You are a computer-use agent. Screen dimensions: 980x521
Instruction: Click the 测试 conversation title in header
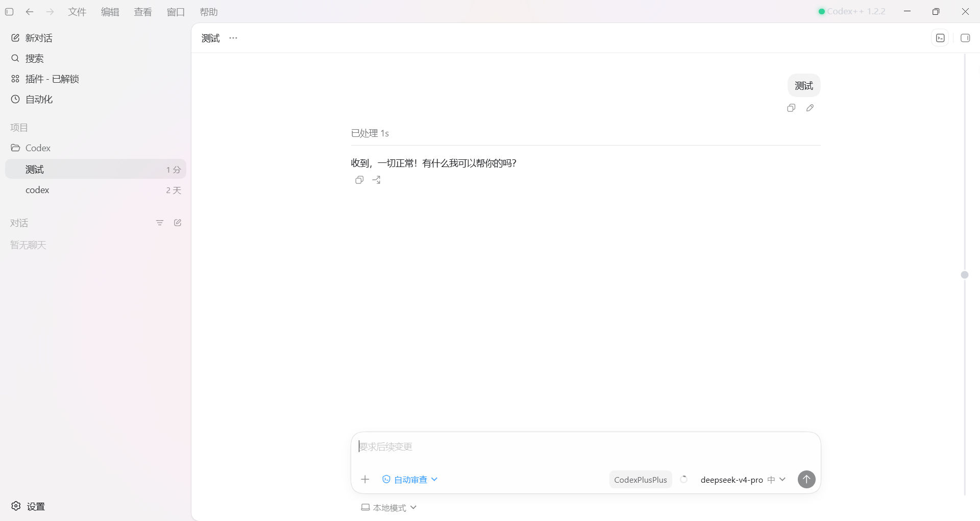210,38
